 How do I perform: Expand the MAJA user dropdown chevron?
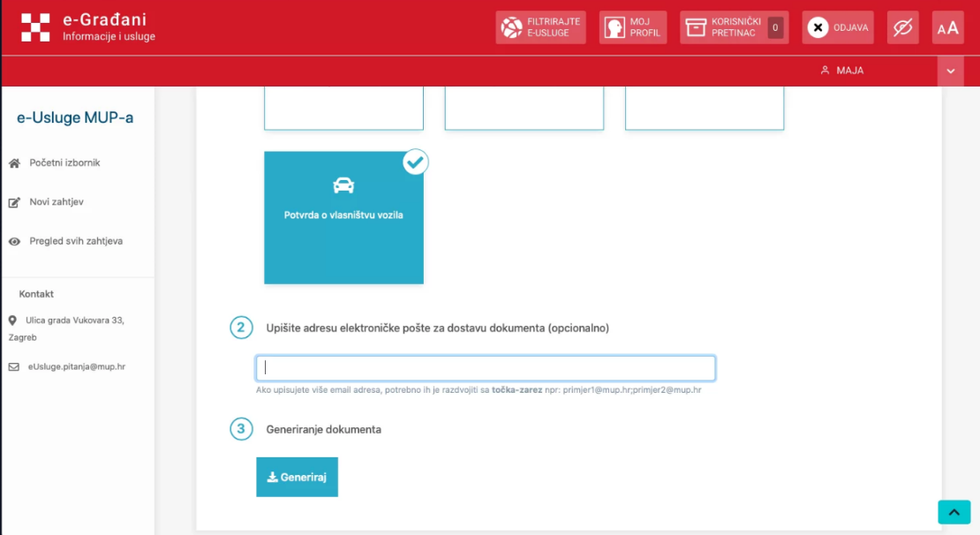pos(950,71)
